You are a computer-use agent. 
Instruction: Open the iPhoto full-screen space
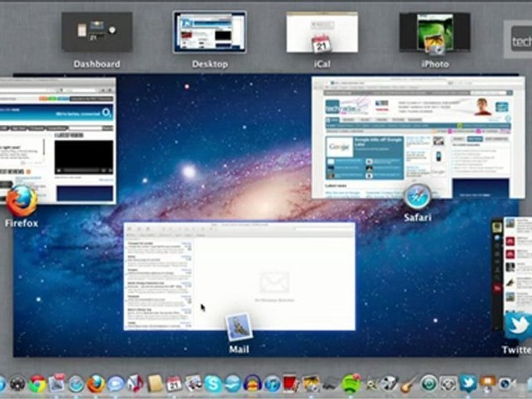[x=434, y=32]
